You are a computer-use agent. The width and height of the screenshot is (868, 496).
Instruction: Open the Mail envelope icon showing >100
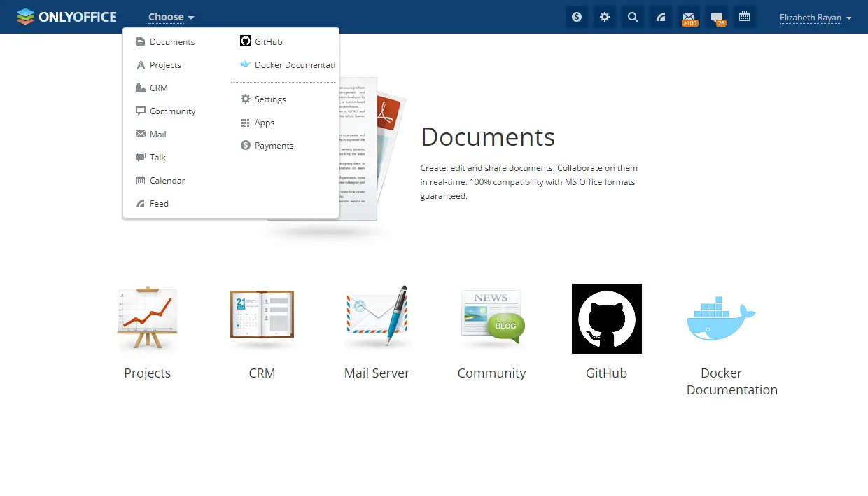click(x=689, y=17)
